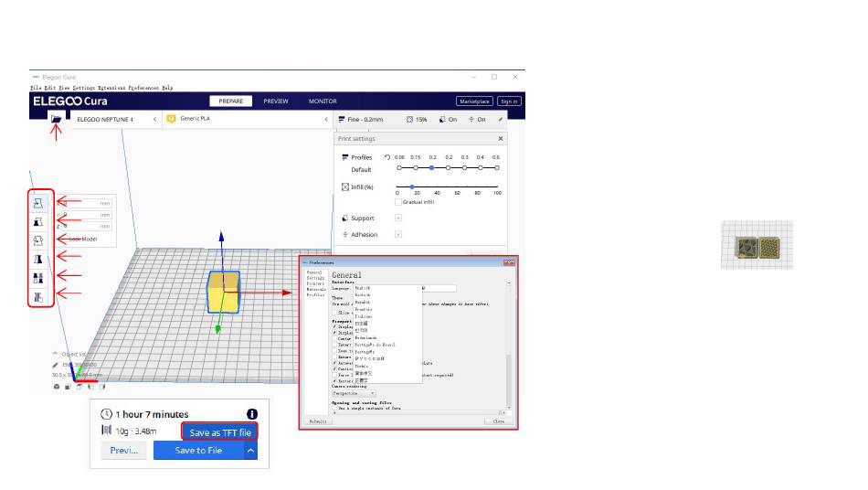Toggle the Slice automatically checkbox in Preferences
The image size is (868, 490).
click(334, 313)
